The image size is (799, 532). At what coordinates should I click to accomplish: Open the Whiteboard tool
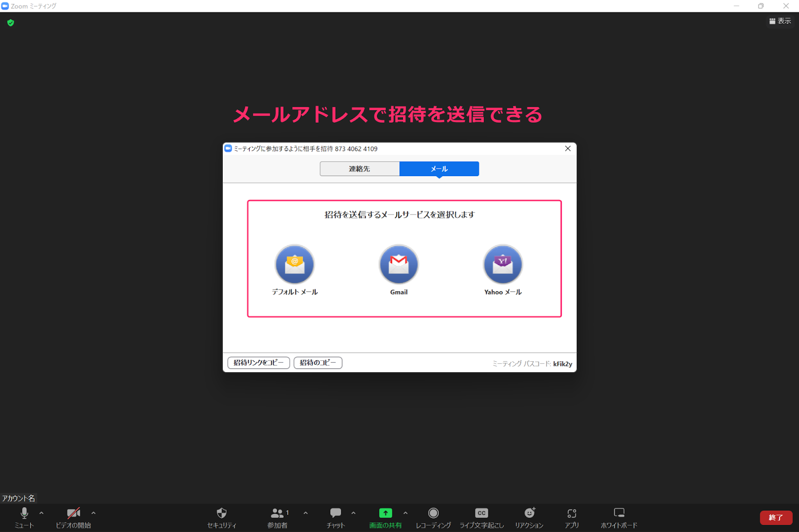point(619,518)
